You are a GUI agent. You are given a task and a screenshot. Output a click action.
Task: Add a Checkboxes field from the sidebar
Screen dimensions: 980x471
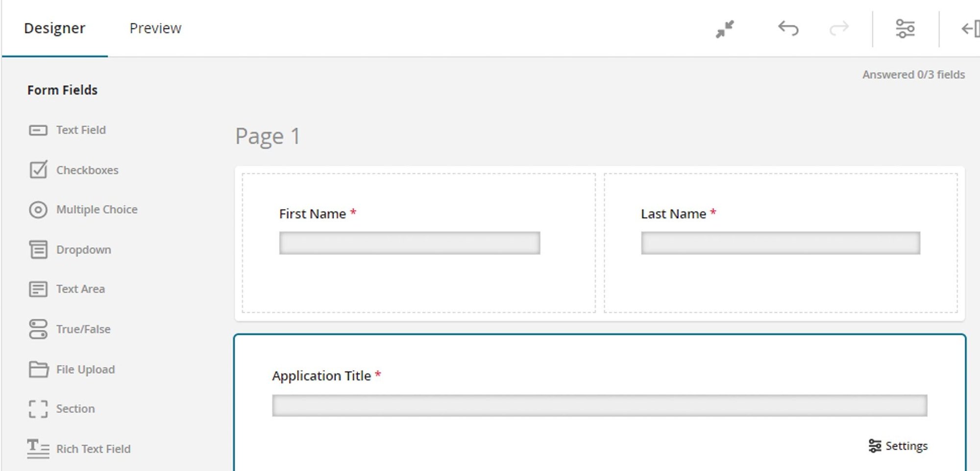coord(87,170)
